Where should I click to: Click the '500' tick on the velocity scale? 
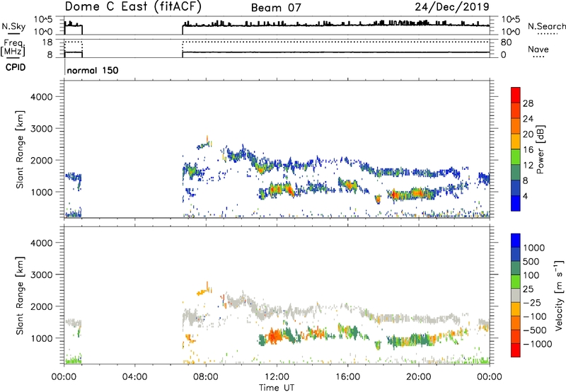[x=531, y=262]
